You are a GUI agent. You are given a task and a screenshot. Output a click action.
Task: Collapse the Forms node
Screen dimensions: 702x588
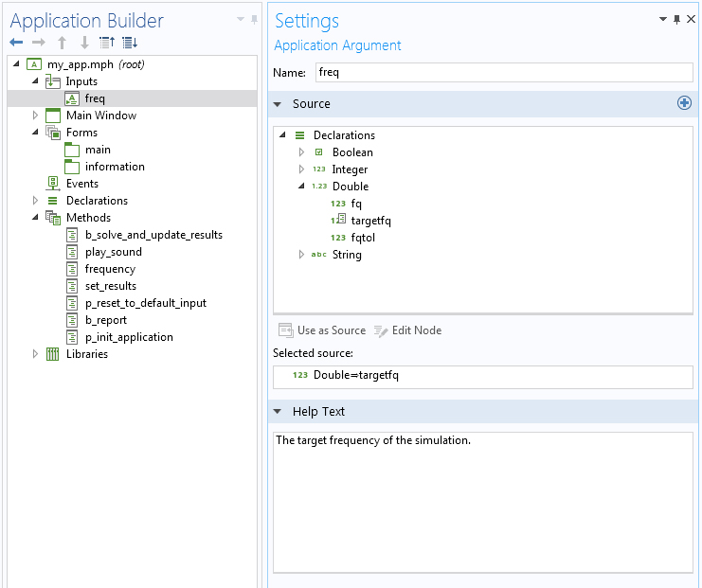(35, 132)
